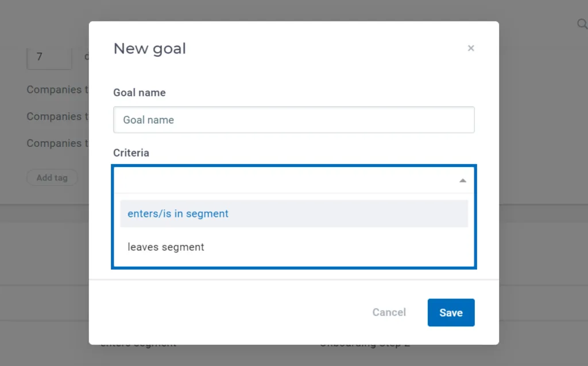Screen dimensions: 588x366
Task: Cancel the new goal dialog
Action: [x=389, y=313]
